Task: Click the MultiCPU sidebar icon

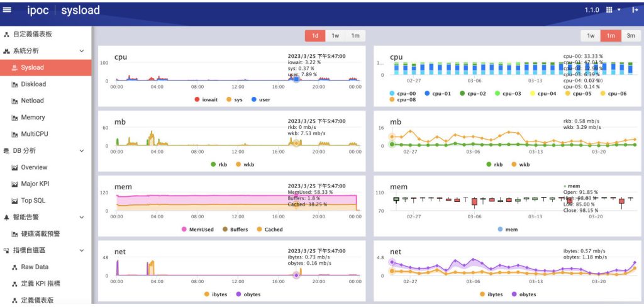Action: [x=15, y=134]
